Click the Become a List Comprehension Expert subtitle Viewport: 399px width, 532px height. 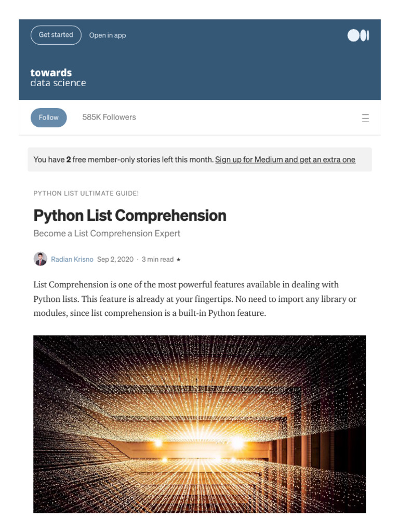(x=107, y=233)
